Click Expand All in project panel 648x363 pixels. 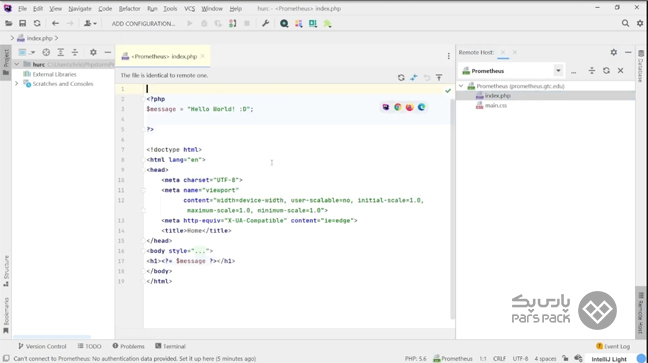point(61,52)
